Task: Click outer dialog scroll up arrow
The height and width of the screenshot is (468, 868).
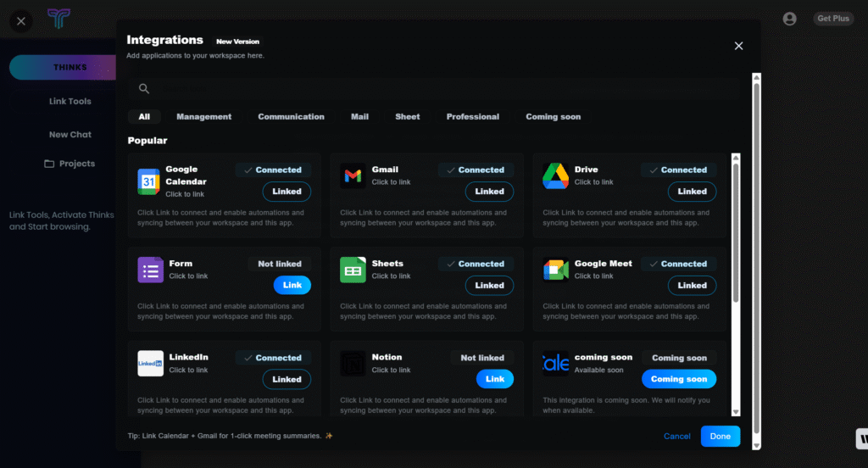Action: (756, 77)
